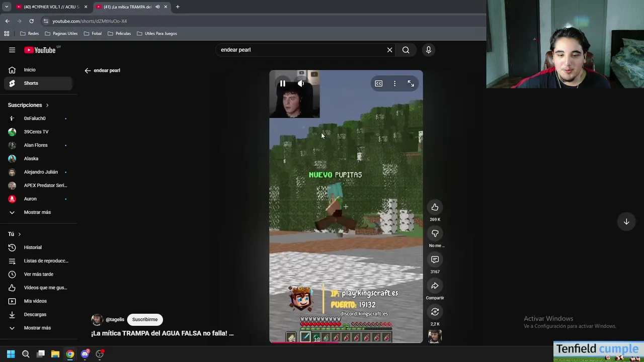Open the @tagelis channel name
This screenshot has width=644, height=362.
click(x=115, y=320)
